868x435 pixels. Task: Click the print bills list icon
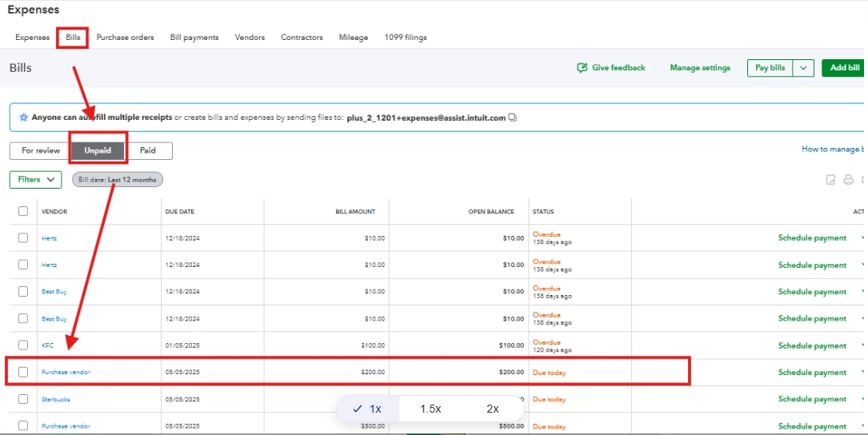(x=848, y=180)
